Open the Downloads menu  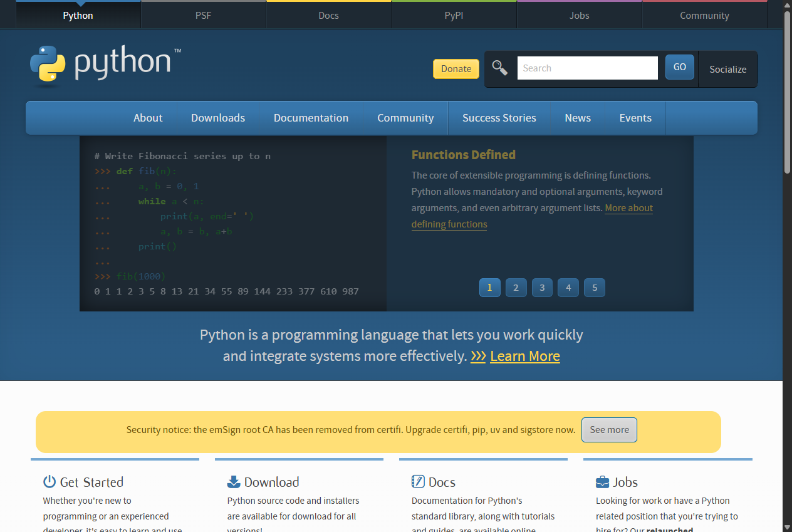coord(218,118)
